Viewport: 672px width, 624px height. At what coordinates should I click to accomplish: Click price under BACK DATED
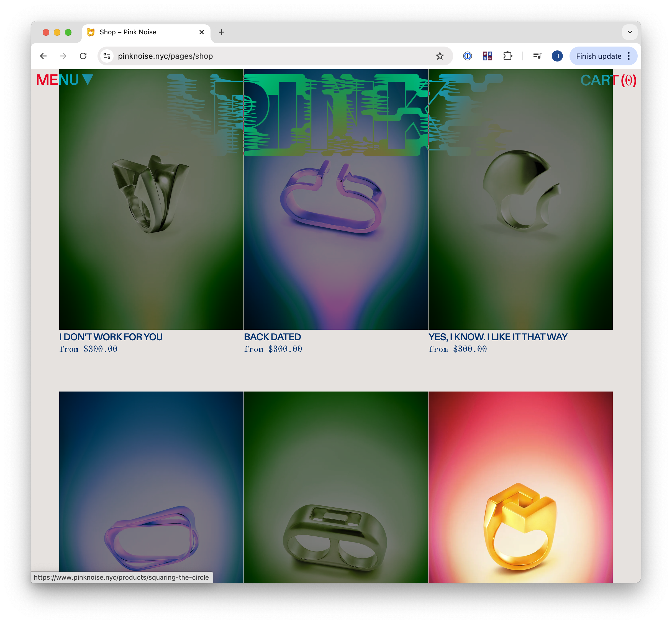tap(273, 349)
